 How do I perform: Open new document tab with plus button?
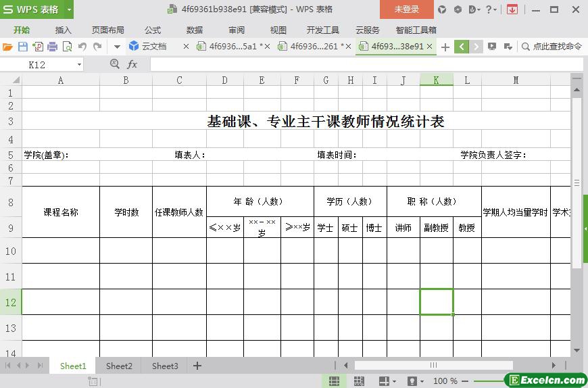tap(445, 47)
